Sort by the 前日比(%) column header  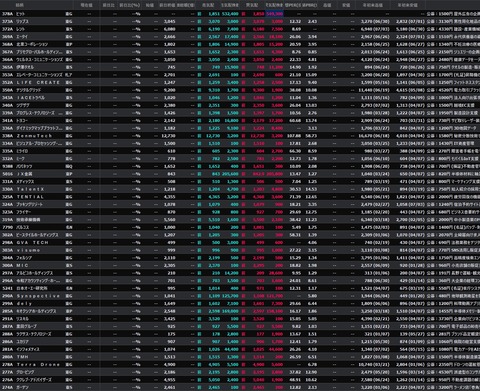coord(130,5)
